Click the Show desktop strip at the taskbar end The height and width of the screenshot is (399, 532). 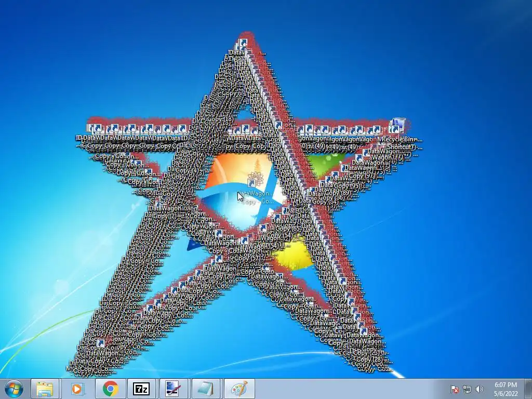(528, 389)
